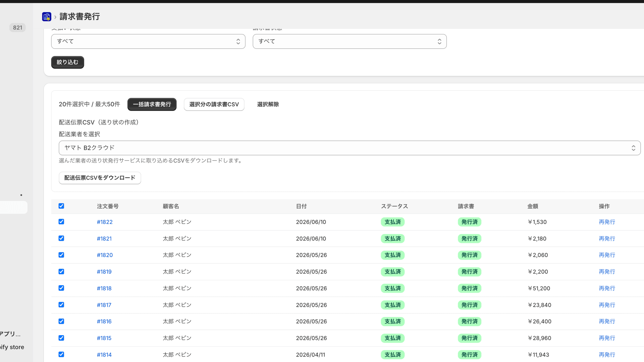The height and width of the screenshot is (362, 644).
Task: Uncheck the checkbox for order #1817
Action: [61, 305]
